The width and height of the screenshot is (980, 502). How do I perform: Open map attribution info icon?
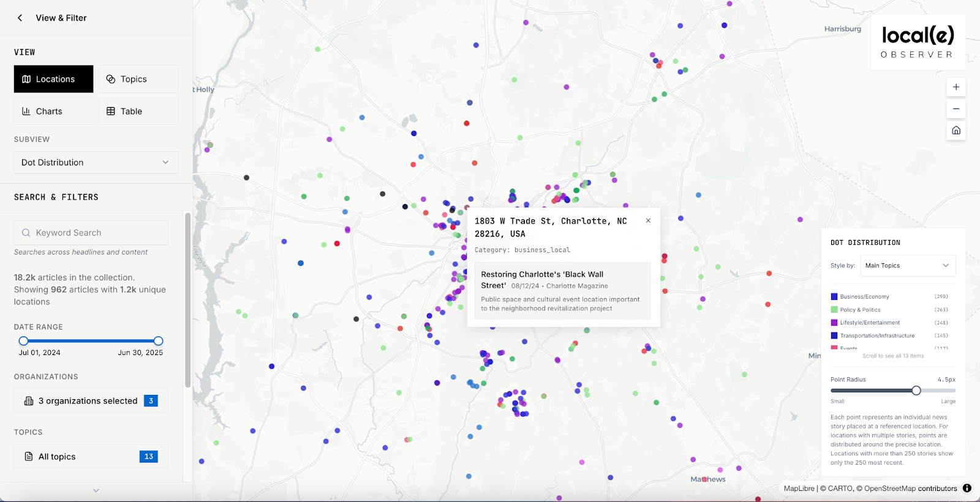(x=967, y=489)
